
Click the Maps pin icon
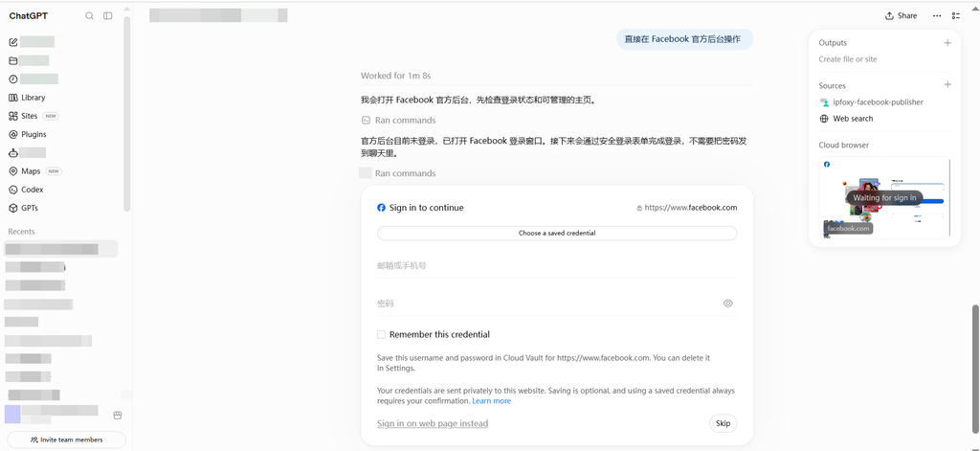(13, 171)
